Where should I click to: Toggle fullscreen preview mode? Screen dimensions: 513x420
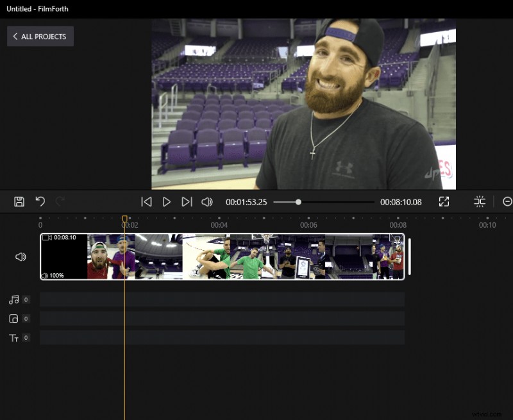pyautogui.click(x=444, y=201)
